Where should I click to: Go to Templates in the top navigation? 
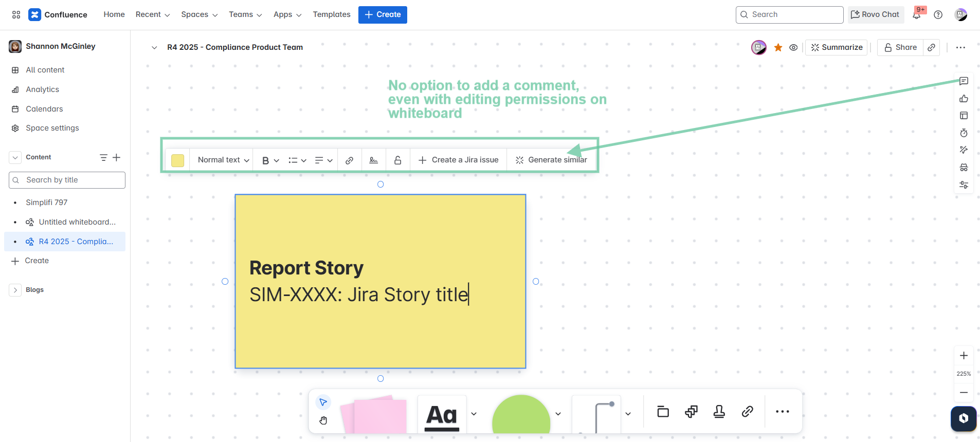[332, 14]
